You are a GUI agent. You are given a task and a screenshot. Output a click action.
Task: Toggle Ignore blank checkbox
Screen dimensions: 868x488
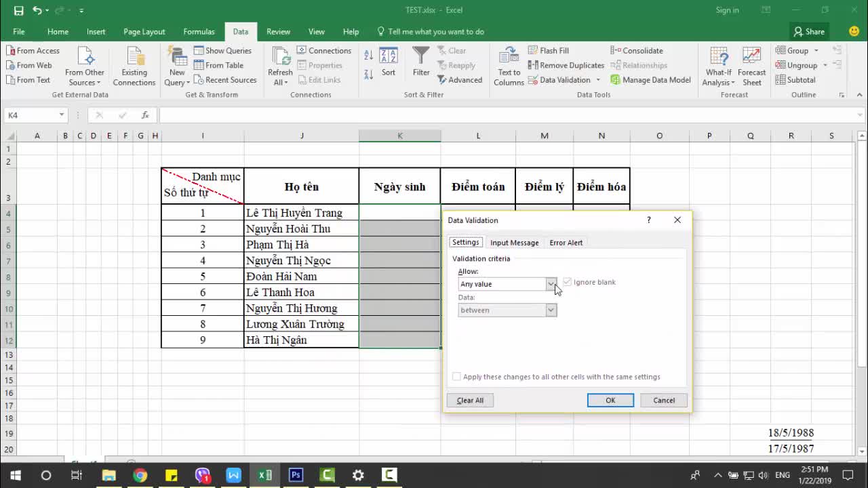pyautogui.click(x=567, y=282)
